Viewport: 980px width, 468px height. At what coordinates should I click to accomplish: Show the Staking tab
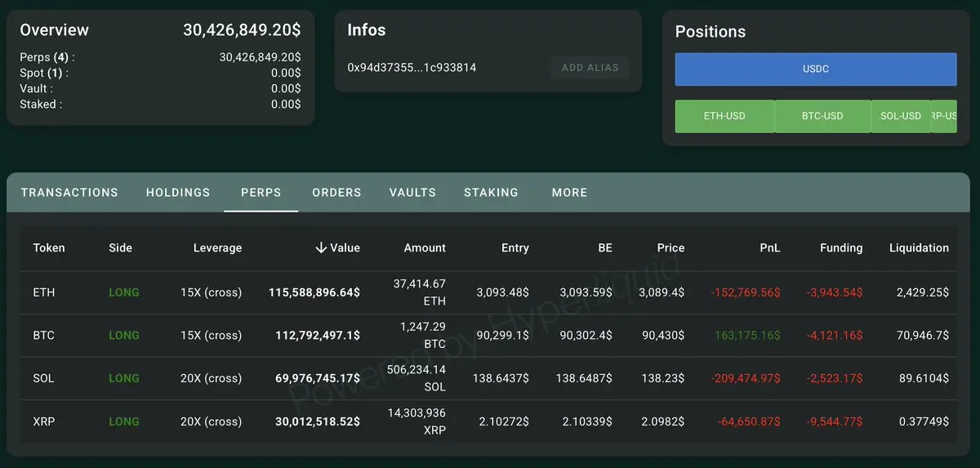tap(491, 193)
